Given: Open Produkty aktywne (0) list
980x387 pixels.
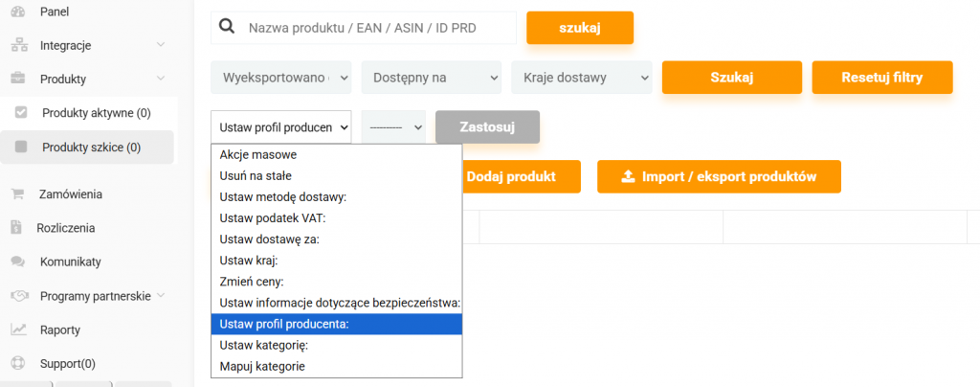Looking at the screenshot, I should [x=96, y=113].
